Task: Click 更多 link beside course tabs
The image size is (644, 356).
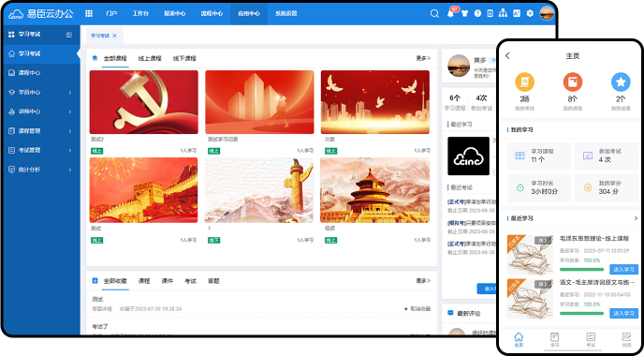Action: pos(423,58)
